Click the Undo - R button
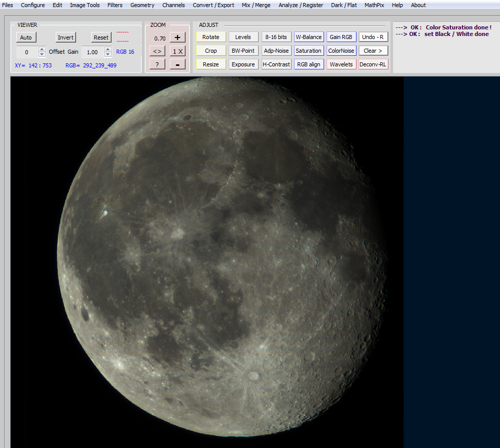This screenshot has width=500, height=448. [373, 37]
